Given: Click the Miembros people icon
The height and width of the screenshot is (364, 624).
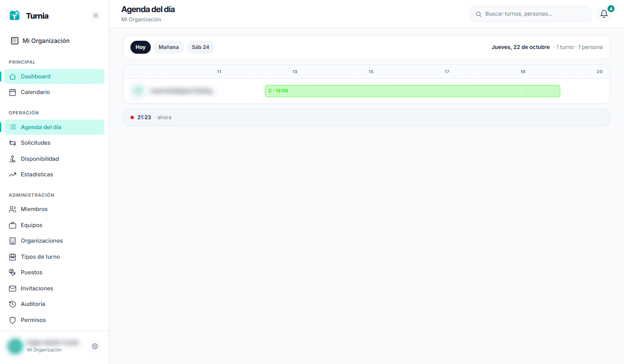Looking at the screenshot, I should pyautogui.click(x=13, y=209).
